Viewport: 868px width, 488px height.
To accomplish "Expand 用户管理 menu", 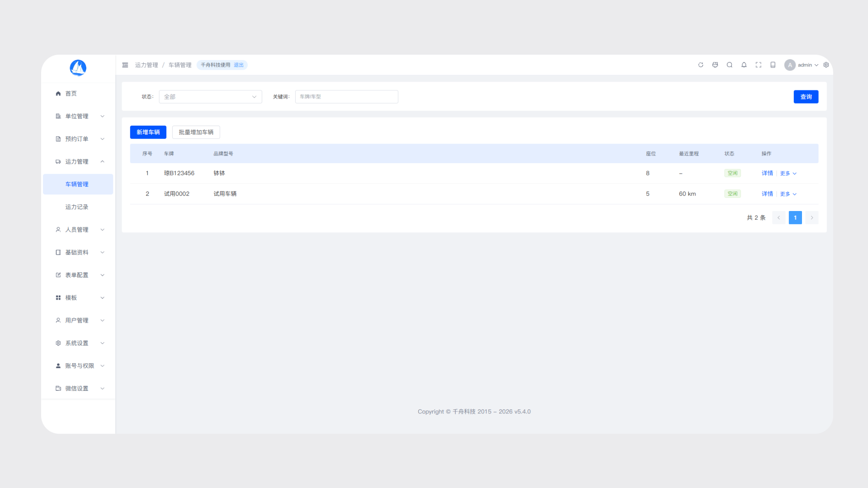I will click(78, 320).
